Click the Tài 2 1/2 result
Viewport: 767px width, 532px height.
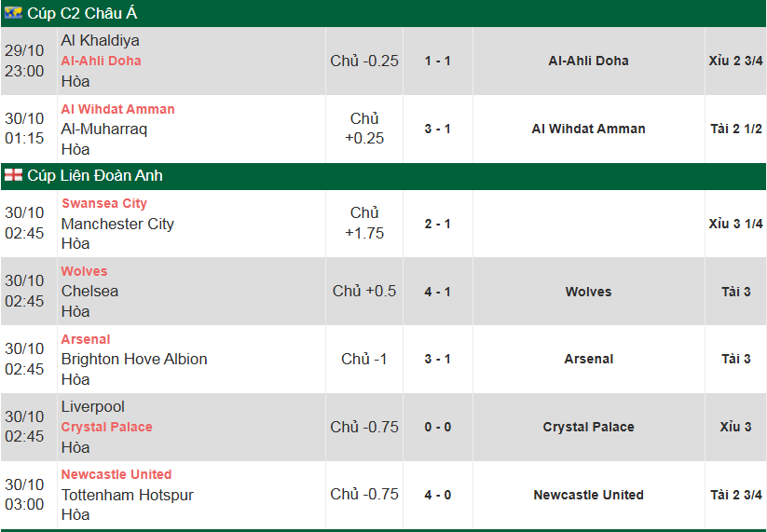(x=735, y=129)
